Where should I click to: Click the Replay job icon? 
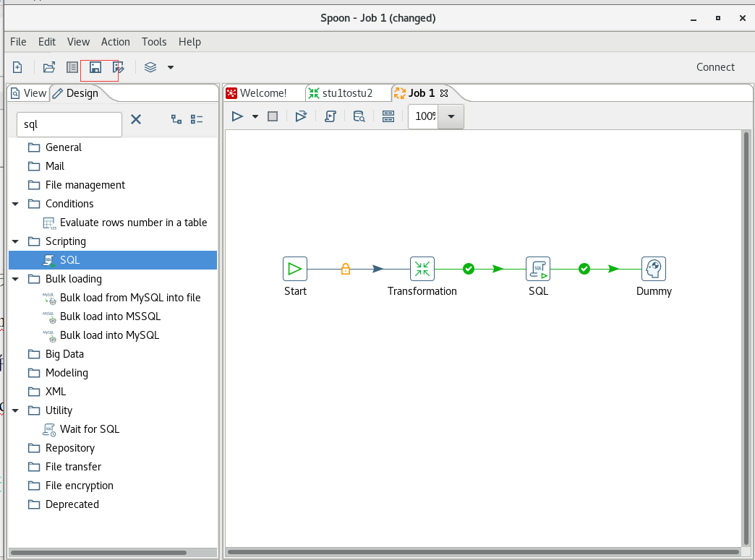pyautogui.click(x=301, y=116)
